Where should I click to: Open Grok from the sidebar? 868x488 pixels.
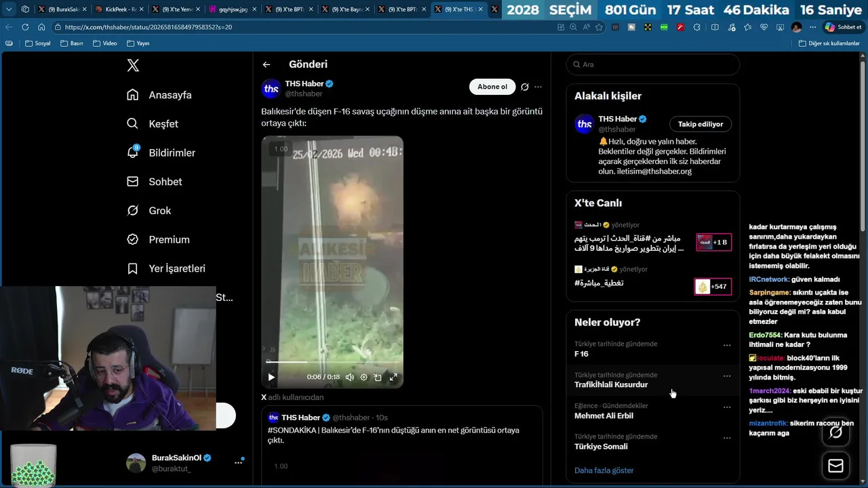pos(149,211)
